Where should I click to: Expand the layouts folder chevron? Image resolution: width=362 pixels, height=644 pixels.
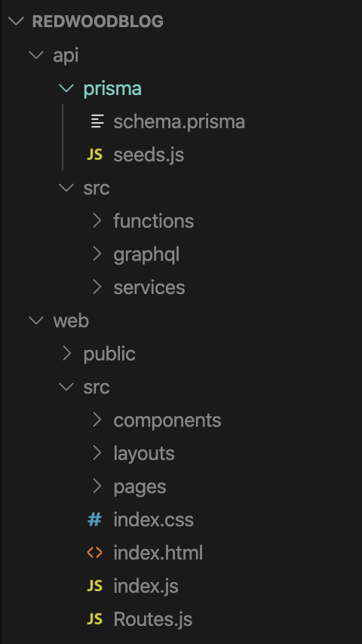97,453
